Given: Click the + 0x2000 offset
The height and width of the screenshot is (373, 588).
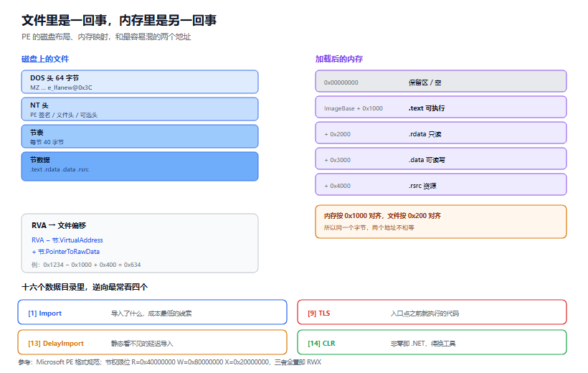Looking at the screenshot, I should (x=338, y=134).
